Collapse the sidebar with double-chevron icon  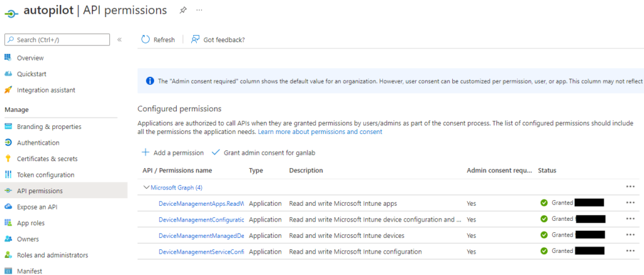coord(119,40)
